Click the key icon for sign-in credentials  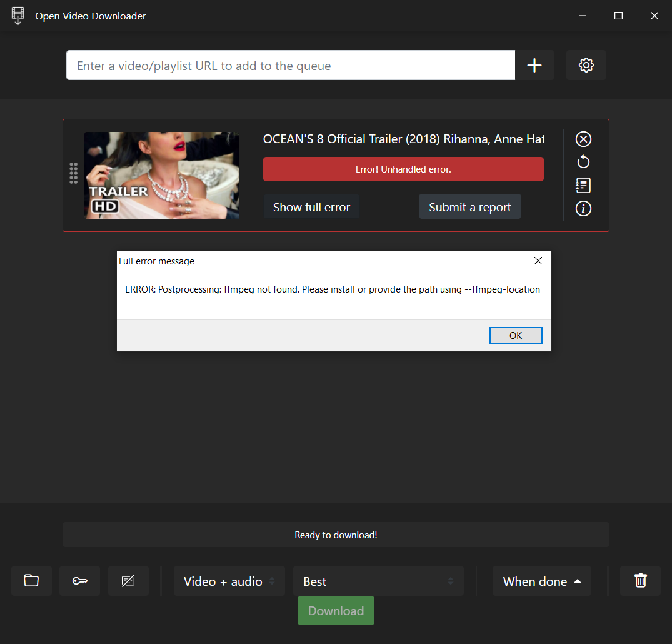pyautogui.click(x=80, y=581)
